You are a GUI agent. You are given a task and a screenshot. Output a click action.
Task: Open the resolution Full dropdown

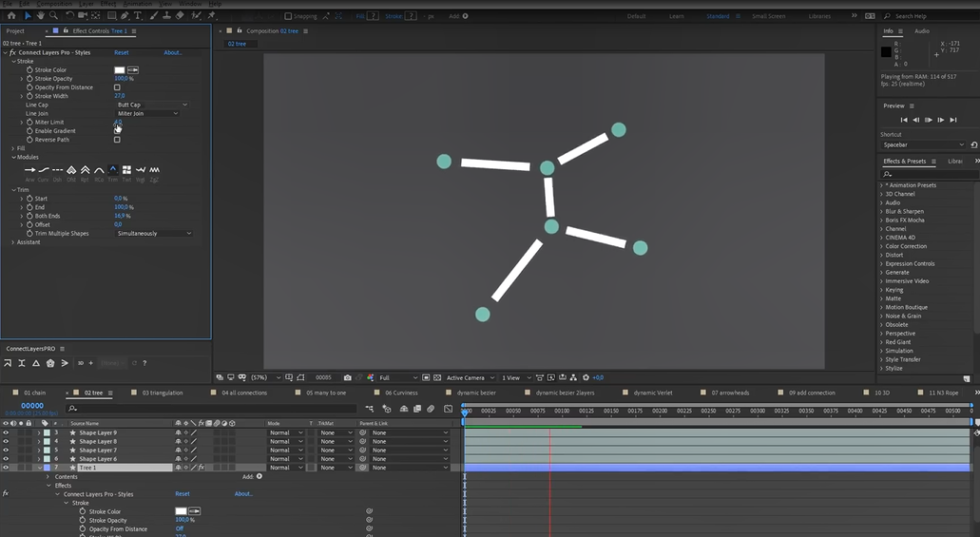coord(397,377)
